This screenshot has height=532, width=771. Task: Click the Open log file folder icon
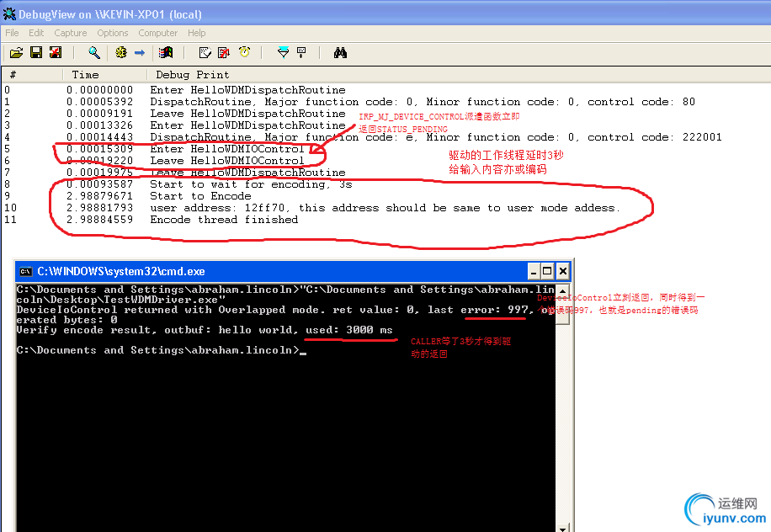coord(16,52)
